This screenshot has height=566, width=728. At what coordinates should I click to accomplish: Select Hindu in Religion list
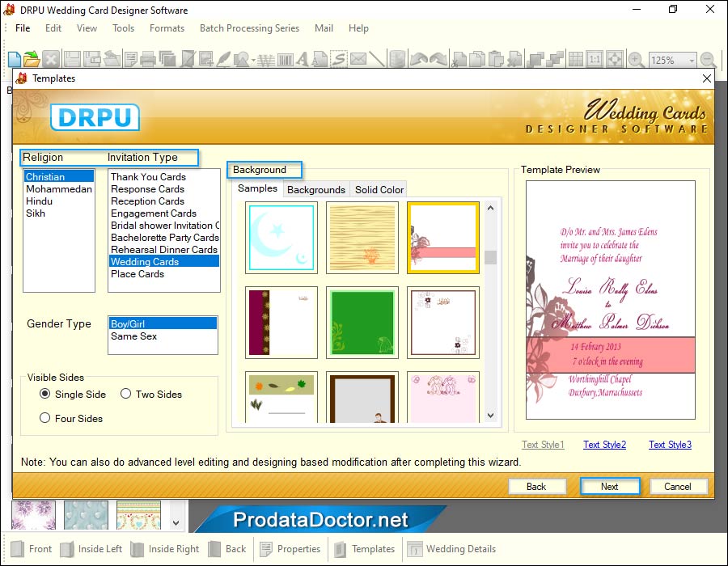[x=59, y=201]
